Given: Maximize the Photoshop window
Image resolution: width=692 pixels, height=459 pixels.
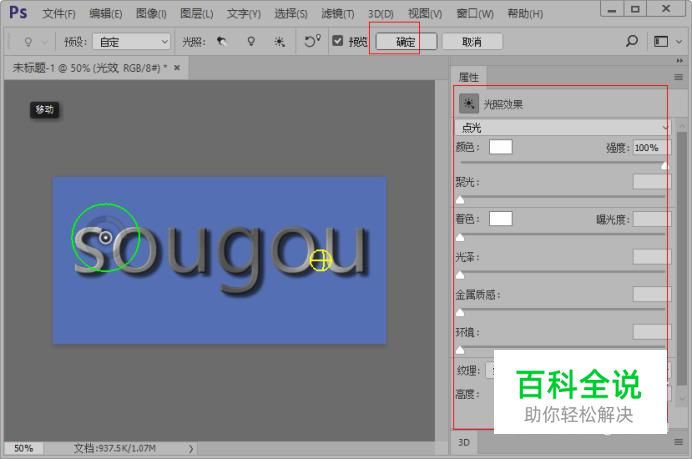Looking at the screenshot, I should tap(635, 9).
